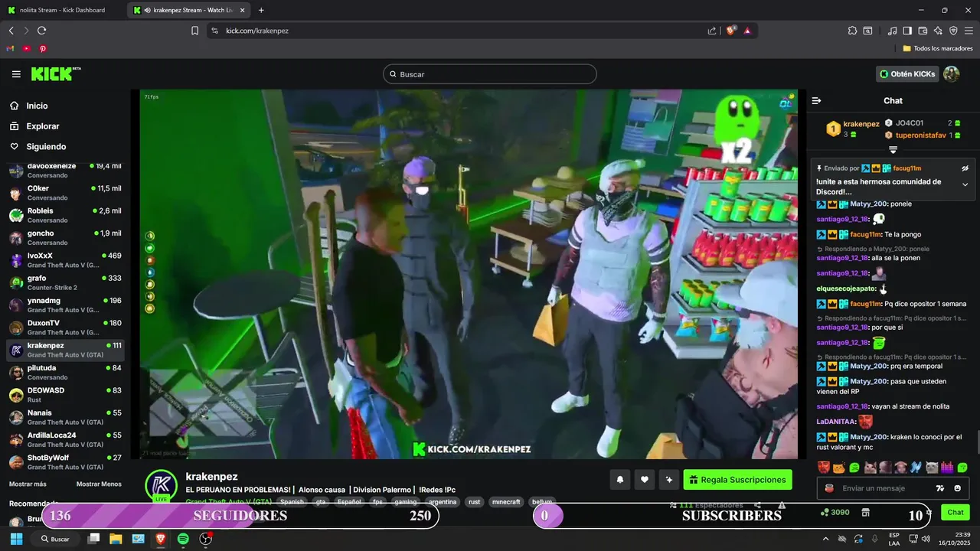Click the Brave Rewards triangle icon
This screenshot has width=980, height=551.
coord(747,31)
